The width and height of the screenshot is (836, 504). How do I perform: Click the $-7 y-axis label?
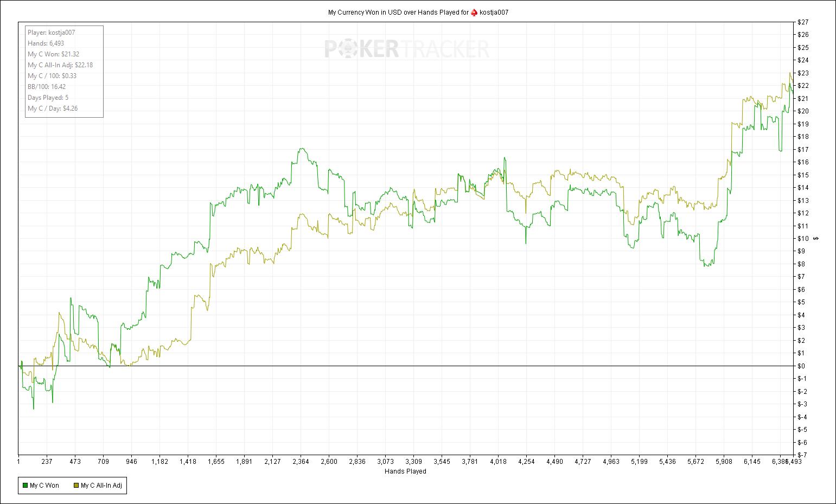(802, 455)
